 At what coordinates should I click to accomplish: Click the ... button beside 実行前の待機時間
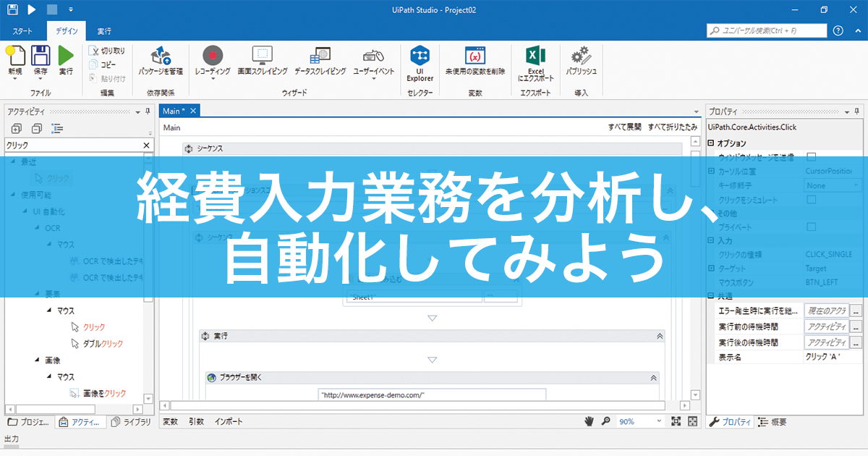click(x=856, y=326)
